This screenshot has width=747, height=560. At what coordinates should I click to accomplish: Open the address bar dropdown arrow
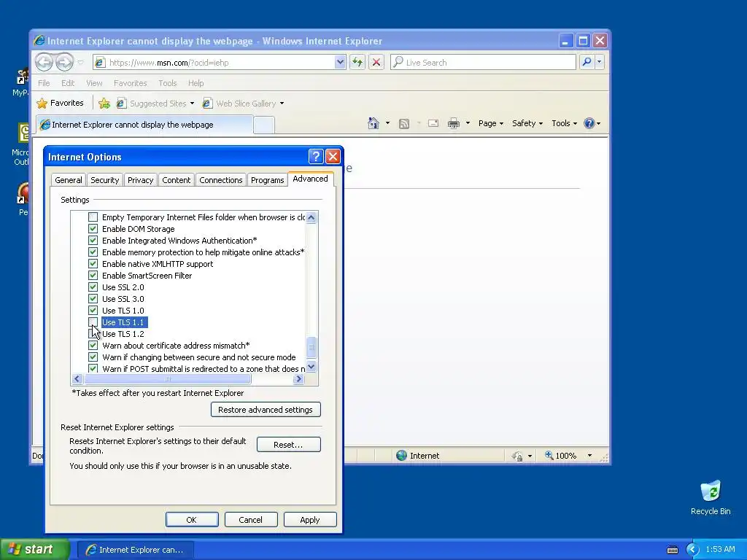[340, 62]
